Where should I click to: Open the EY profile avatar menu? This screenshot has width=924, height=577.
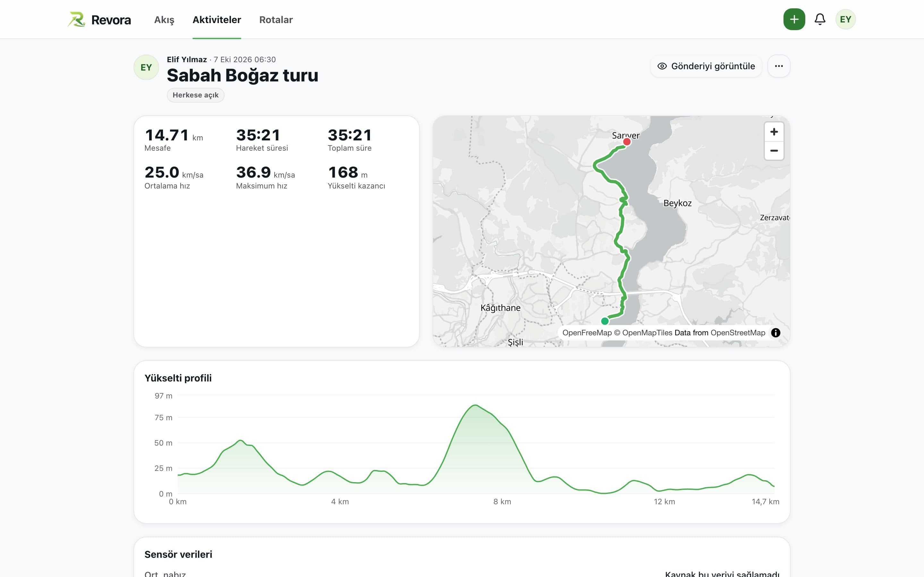click(845, 20)
